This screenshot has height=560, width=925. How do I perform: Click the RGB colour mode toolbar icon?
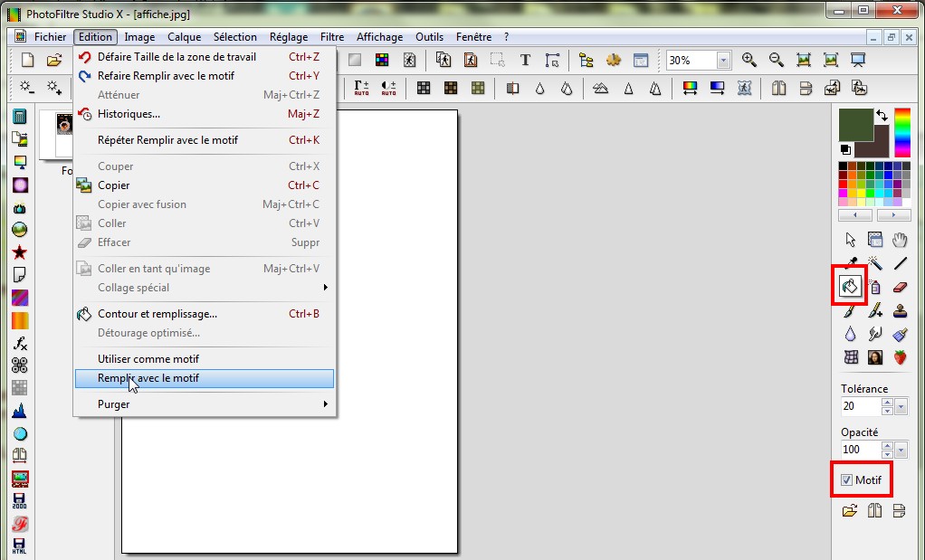point(382,60)
